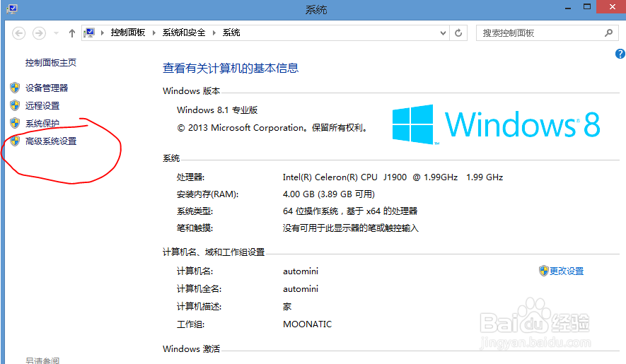
Task: Minimize the 系统 window
Action: tap(568, 7)
